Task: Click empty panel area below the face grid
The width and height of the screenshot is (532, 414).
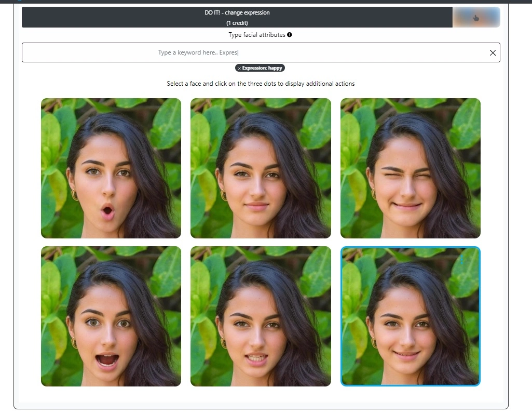Action: click(x=261, y=395)
